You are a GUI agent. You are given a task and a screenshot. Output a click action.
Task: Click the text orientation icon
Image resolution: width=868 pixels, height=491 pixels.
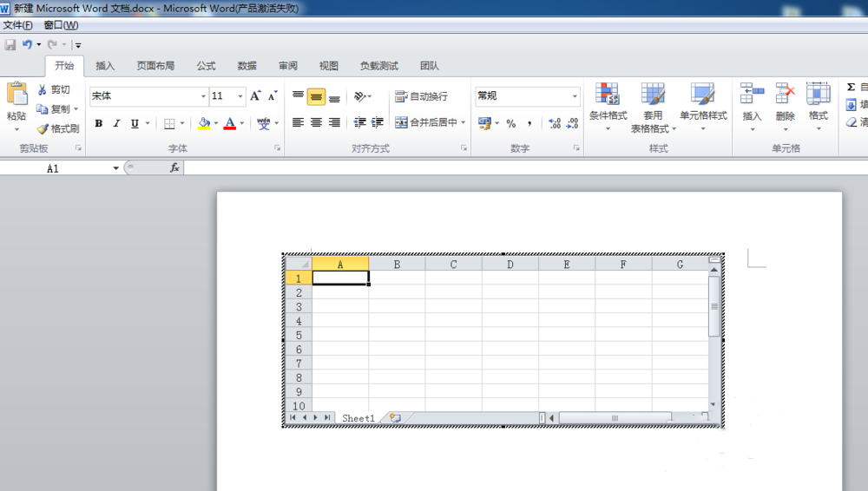point(360,96)
